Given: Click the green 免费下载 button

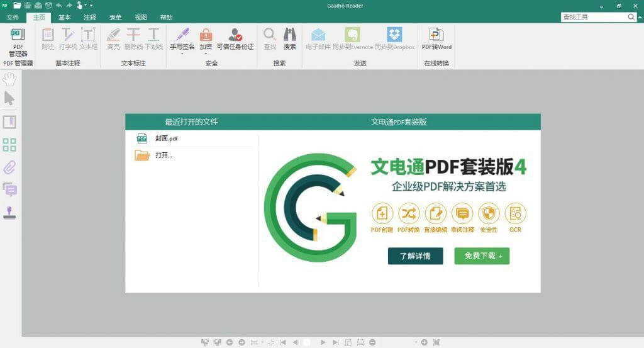Looking at the screenshot, I should (x=482, y=256).
